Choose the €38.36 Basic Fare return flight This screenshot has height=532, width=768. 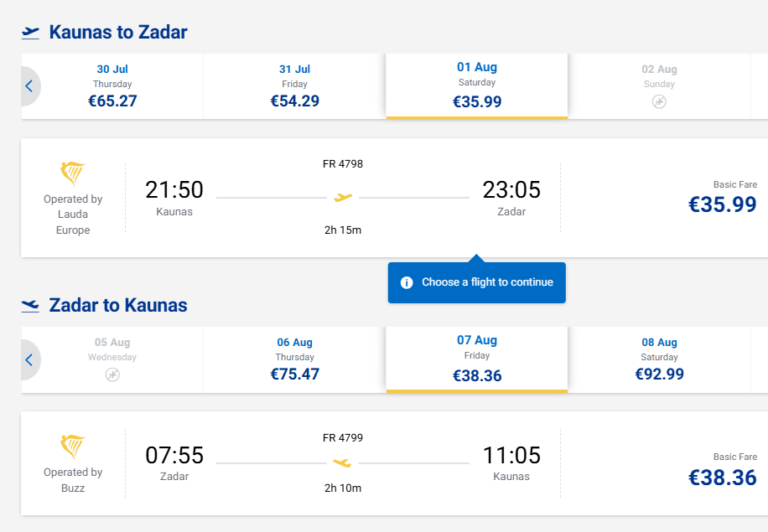coord(722,477)
